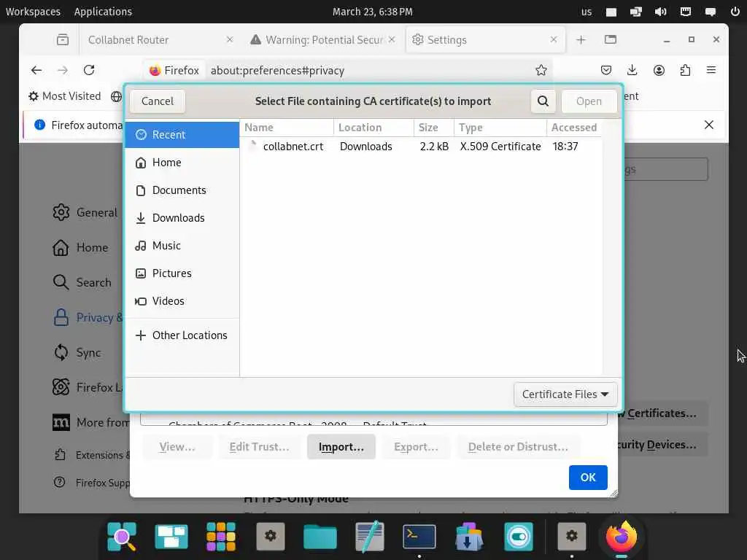The image size is (747, 560).
Task: Sort files by Location column header
Action: tap(373, 127)
